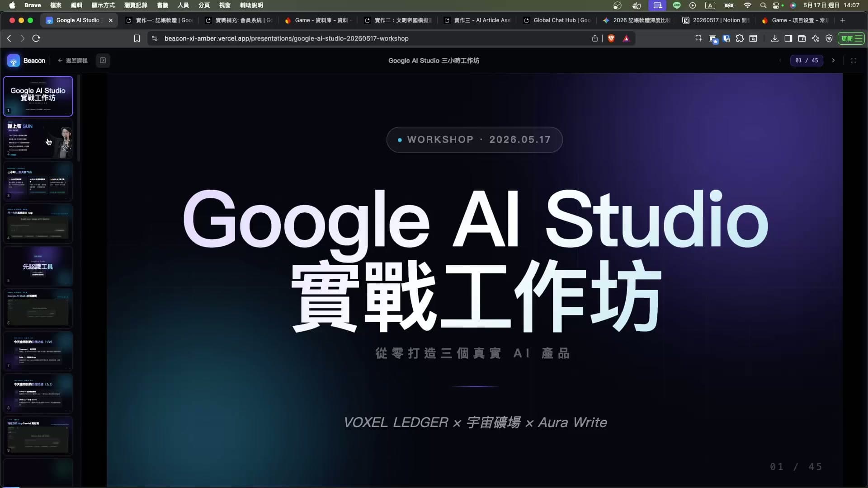The height and width of the screenshot is (488, 868).
Task: Open slide 5 thumbnail 先認識工具
Action: pos(38,266)
